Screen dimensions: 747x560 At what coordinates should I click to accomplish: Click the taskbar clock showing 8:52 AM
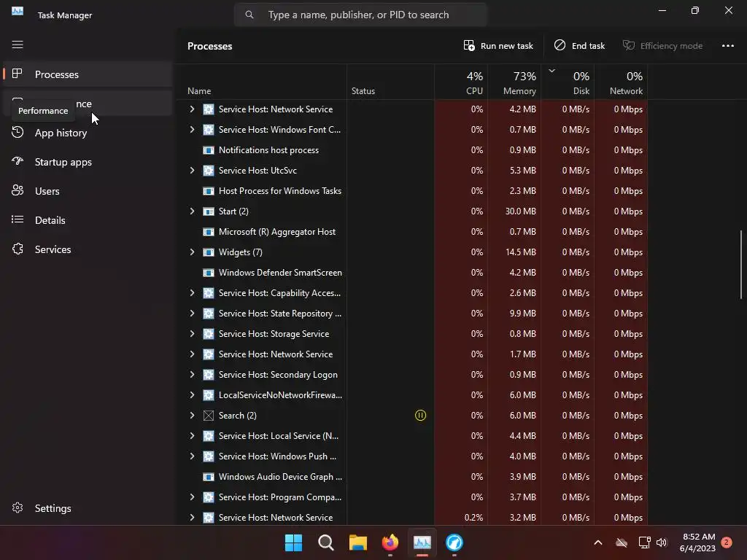coord(698,542)
